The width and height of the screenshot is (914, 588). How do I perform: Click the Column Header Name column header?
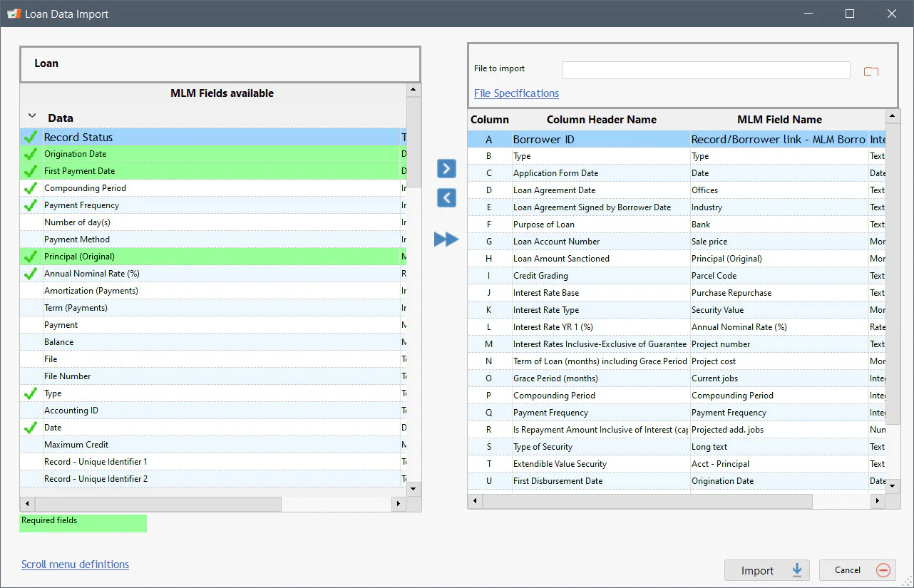click(602, 120)
